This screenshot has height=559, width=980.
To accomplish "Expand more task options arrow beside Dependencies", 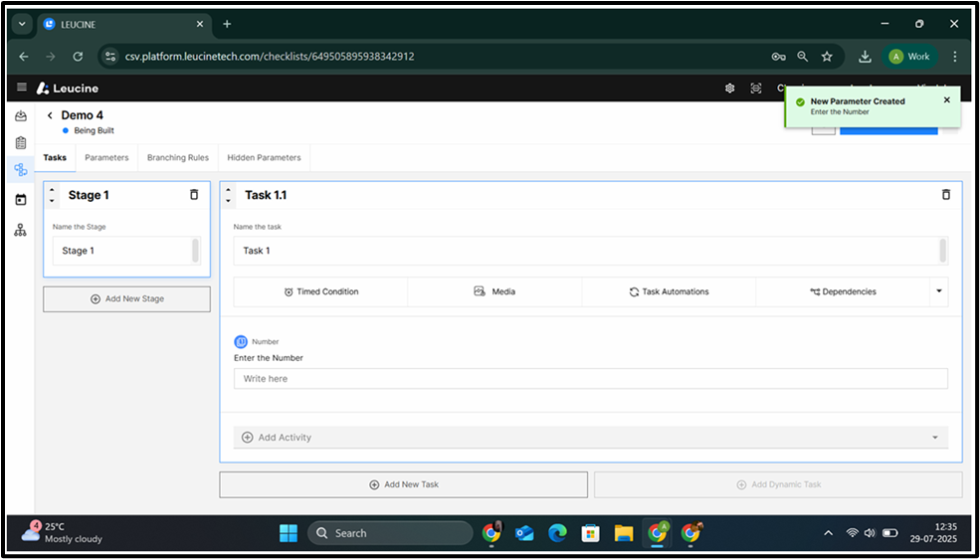I will click(938, 291).
